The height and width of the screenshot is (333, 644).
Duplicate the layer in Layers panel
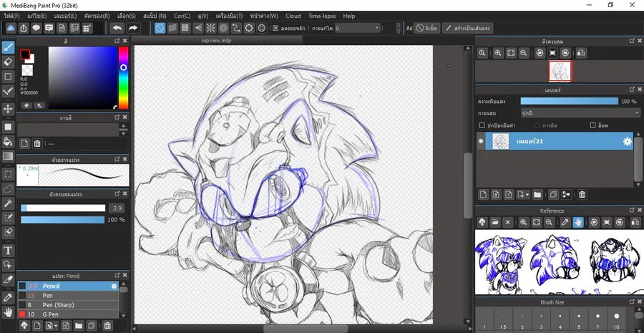tap(553, 195)
